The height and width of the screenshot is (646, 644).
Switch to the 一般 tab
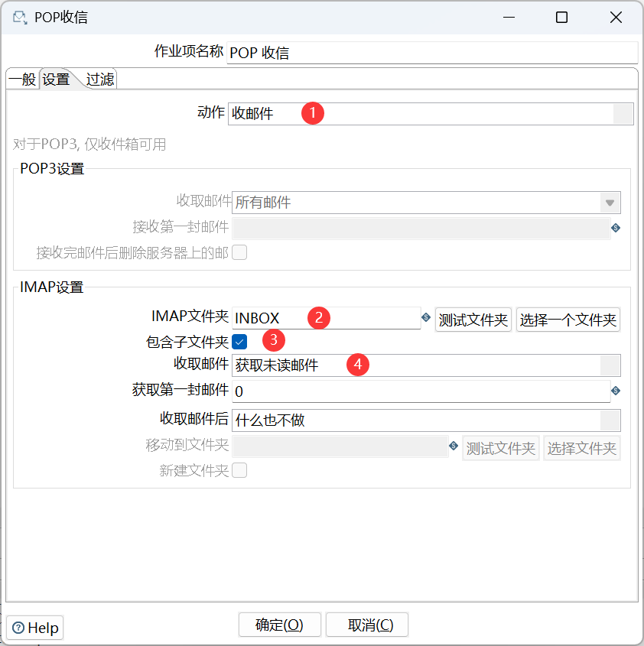pyautogui.click(x=23, y=79)
